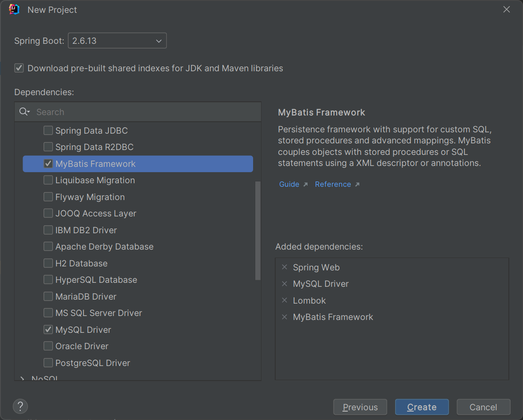Open help with the question mark icon
The width and height of the screenshot is (523, 420).
tap(20, 406)
